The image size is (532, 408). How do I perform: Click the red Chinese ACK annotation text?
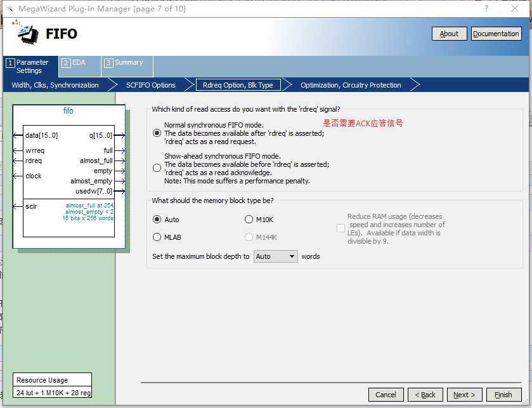tap(363, 123)
